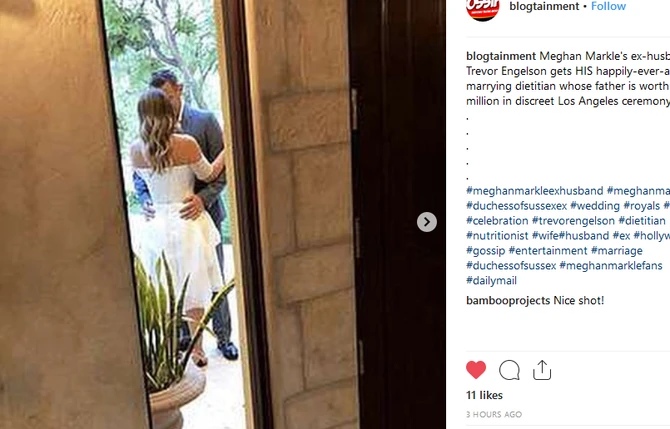Open the #meghanmarkleexhusband hashtag
Image resolution: width=670 pixels, height=429 pixels.
click(535, 191)
